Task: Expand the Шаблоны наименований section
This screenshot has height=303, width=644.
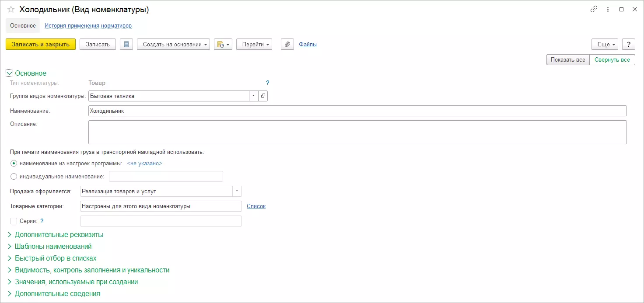Action: [x=53, y=247]
